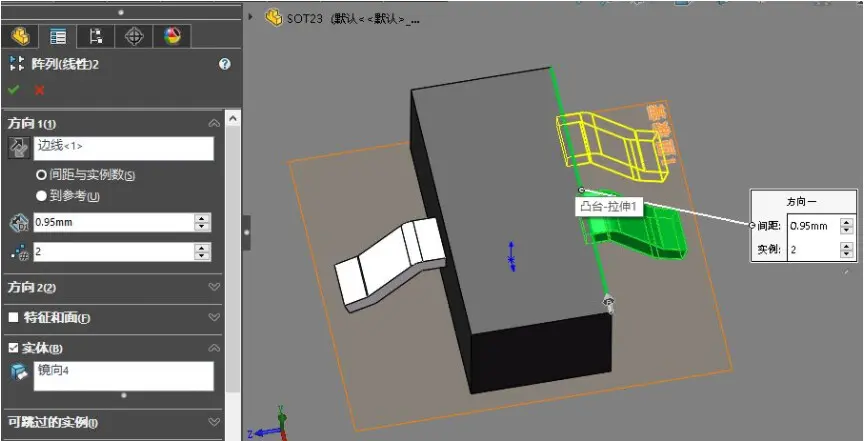Cancel the pattern with the red X
This screenshot has height=441, width=864.
(39, 90)
